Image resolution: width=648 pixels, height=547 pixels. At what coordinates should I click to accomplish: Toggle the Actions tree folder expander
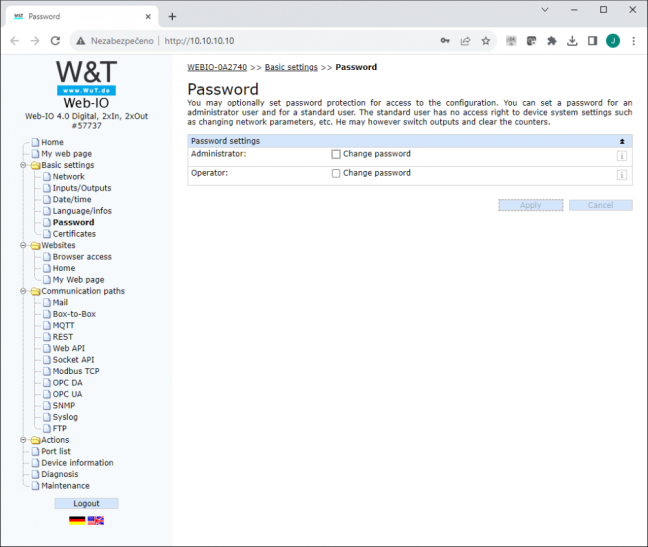24,440
